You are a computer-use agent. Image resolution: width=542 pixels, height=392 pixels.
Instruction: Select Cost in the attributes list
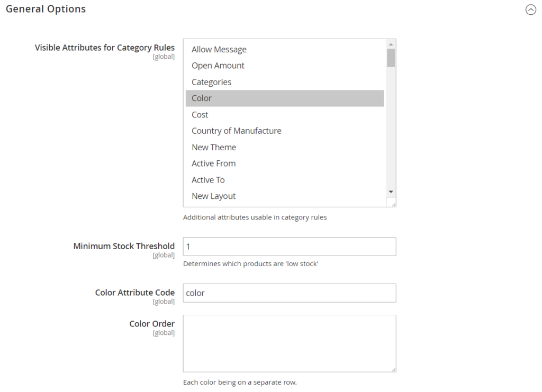pyautogui.click(x=200, y=115)
